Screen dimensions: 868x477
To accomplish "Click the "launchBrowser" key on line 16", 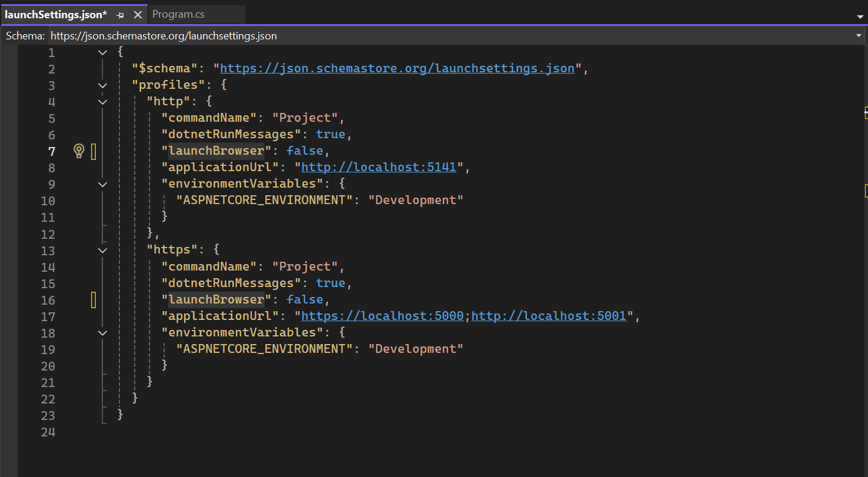I will 217,299.
